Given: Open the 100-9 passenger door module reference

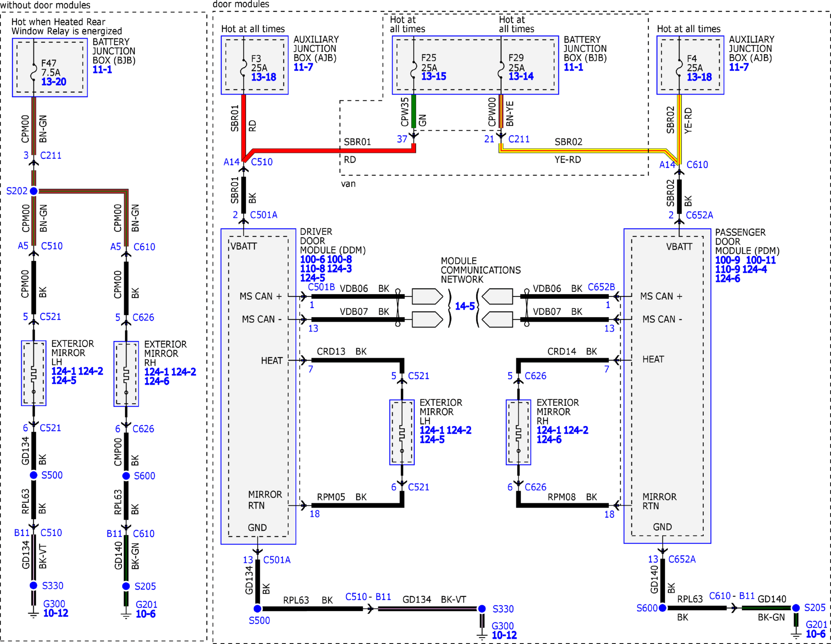Looking at the screenshot, I should tap(727, 260).
